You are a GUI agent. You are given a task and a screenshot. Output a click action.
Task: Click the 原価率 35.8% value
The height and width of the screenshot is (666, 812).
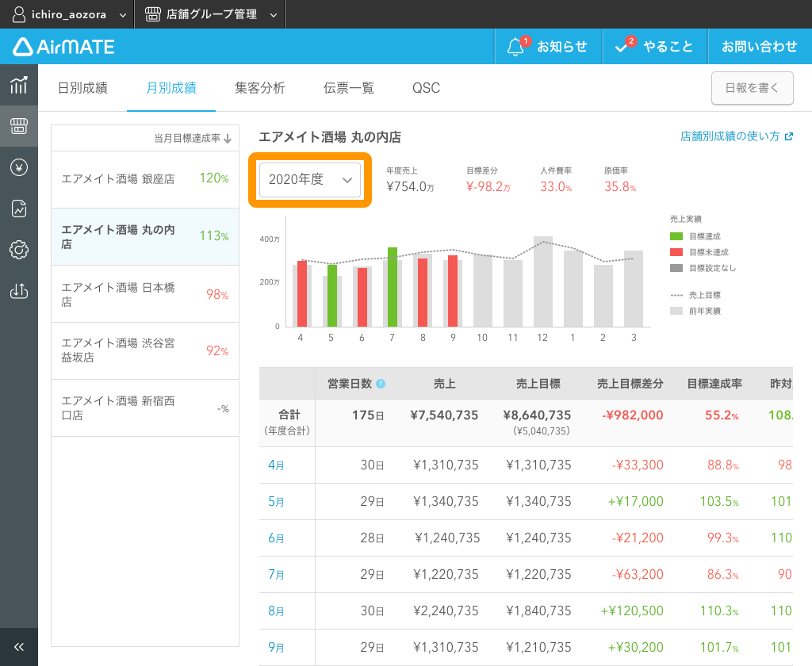point(620,186)
